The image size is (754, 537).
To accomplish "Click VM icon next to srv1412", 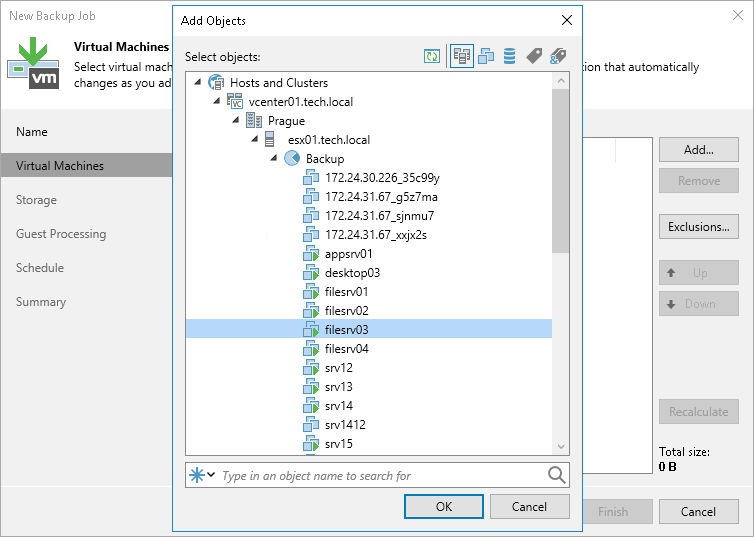I will [311, 425].
